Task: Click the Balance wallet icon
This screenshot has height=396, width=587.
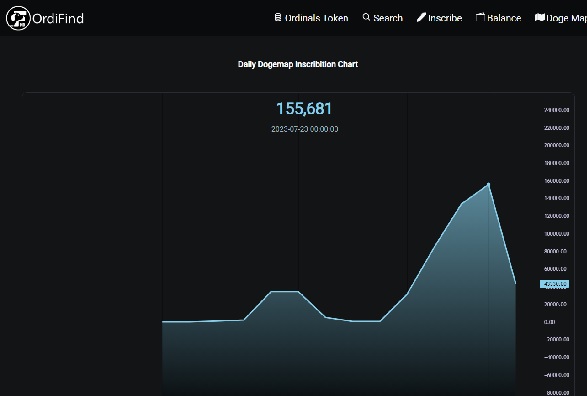Action: pyautogui.click(x=480, y=17)
